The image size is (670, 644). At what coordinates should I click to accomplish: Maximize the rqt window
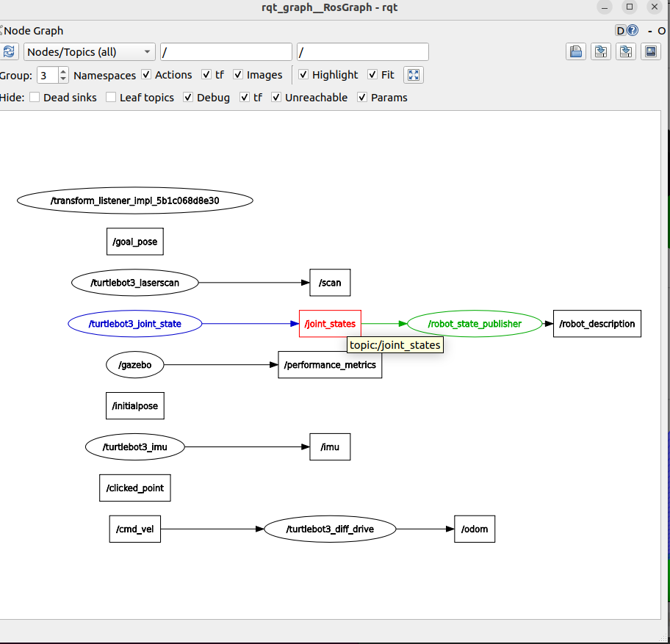pos(630,7)
